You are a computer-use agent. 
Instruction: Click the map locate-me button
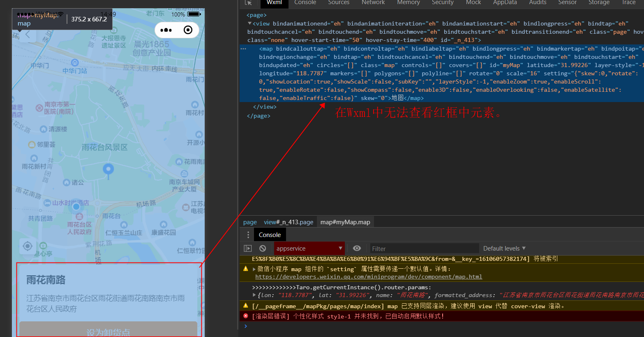[28, 246]
